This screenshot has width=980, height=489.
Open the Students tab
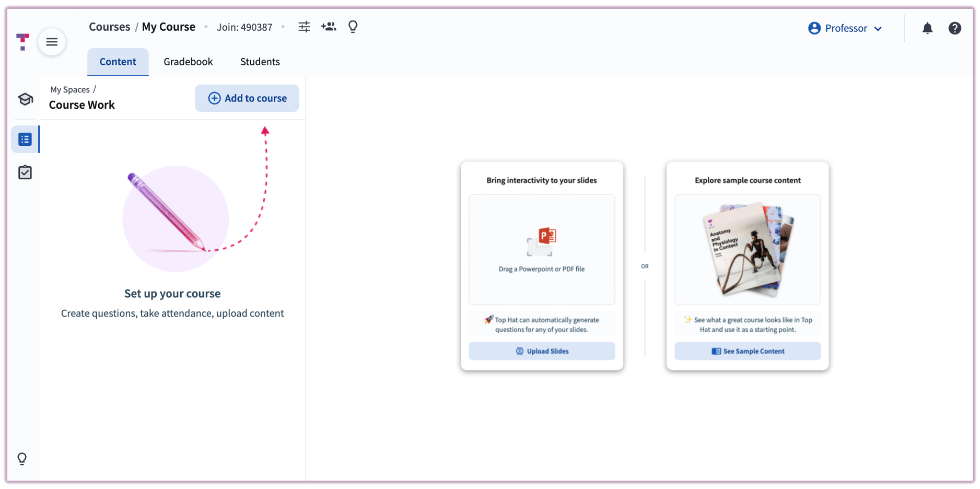pyautogui.click(x=260, y=61)
